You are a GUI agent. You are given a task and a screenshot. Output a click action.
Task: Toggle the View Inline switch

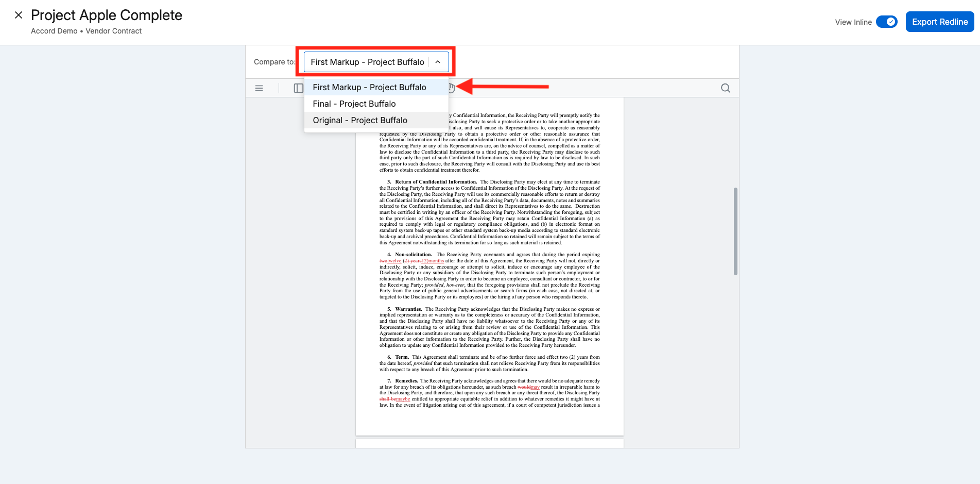point(887,22)
